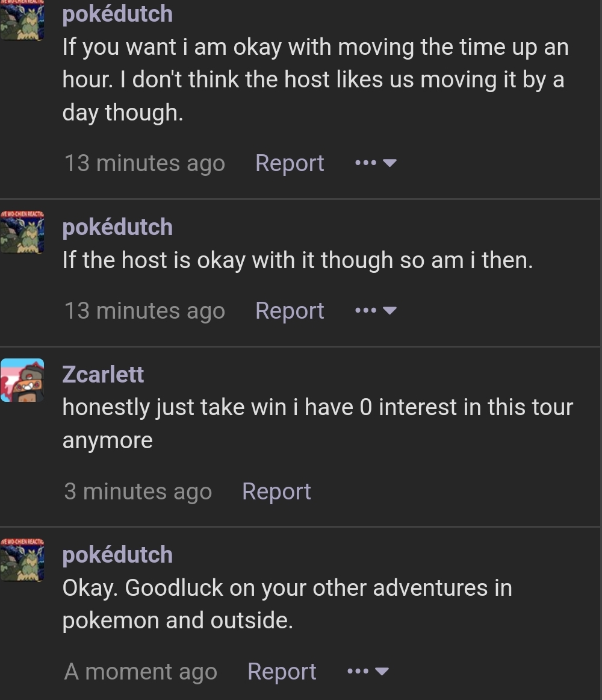Viewport: 602px width, 700px height.
Task: Expand more options on first message
Action: coord(376,163)
